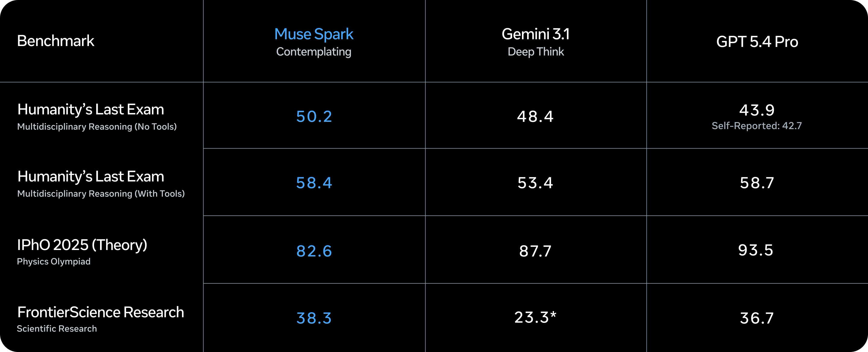868x352 pixels.
Task: Click the IPhO 2025 (Theory) row title
Action: click(82, 245)
